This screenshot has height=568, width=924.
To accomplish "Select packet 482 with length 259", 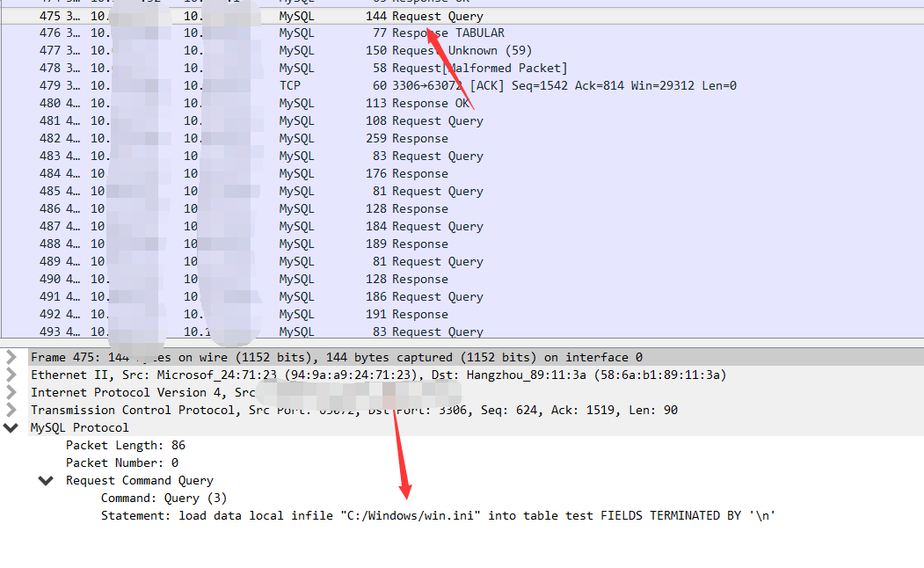I will [462, 138].
